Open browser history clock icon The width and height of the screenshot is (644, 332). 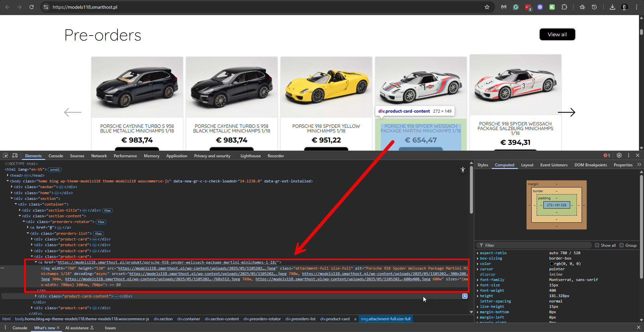(594, 7)
